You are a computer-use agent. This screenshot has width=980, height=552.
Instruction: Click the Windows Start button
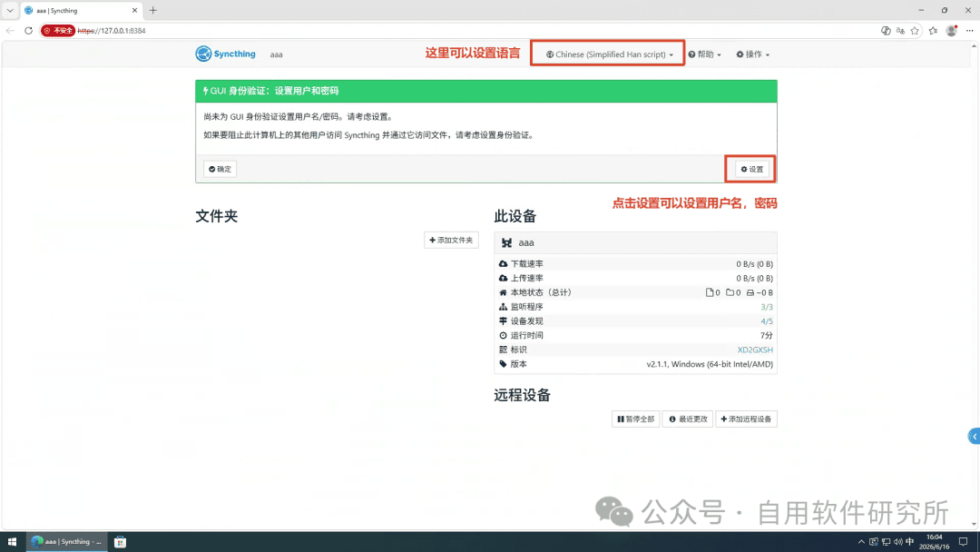coord(12,542)
